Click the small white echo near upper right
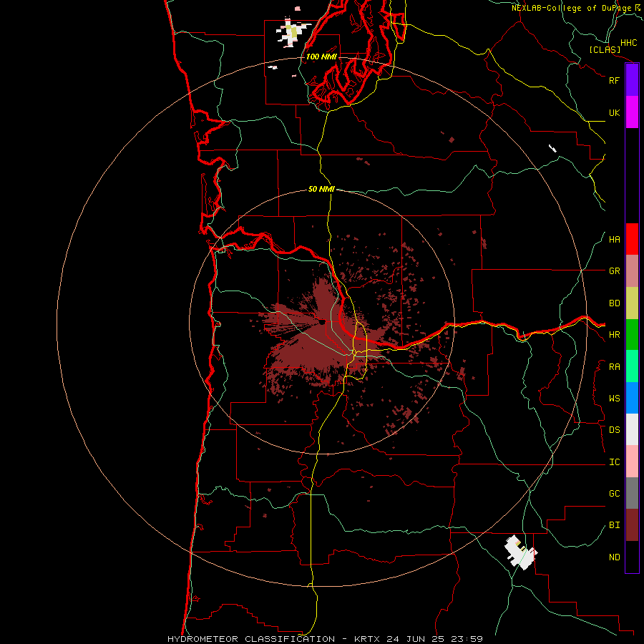The image size is (644, 644). [x=553, y=148]
